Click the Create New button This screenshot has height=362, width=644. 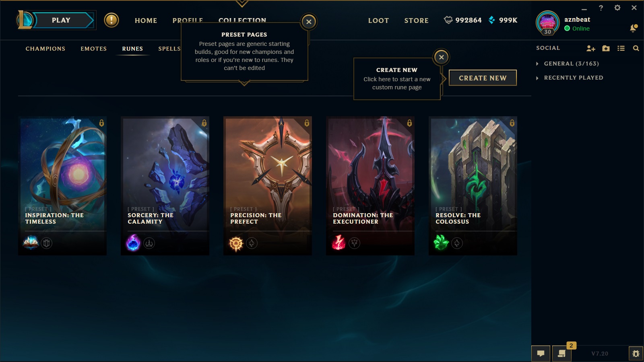coord(483,78)
